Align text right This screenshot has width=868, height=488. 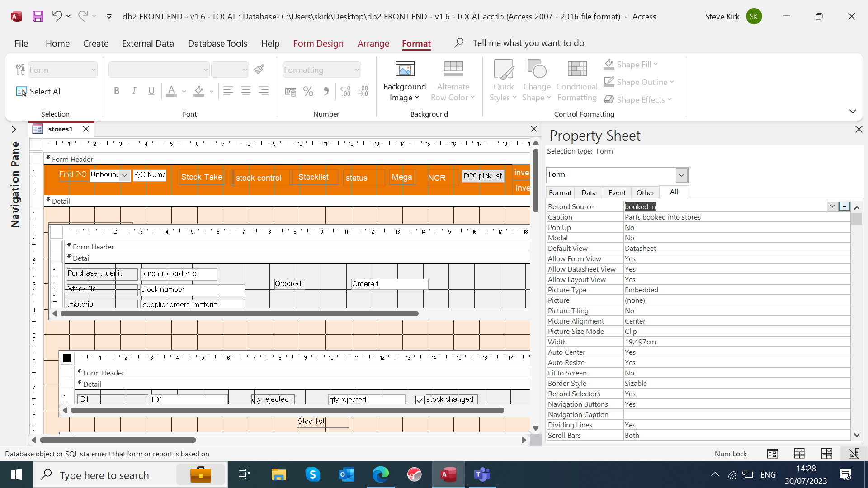coord(264,91)
